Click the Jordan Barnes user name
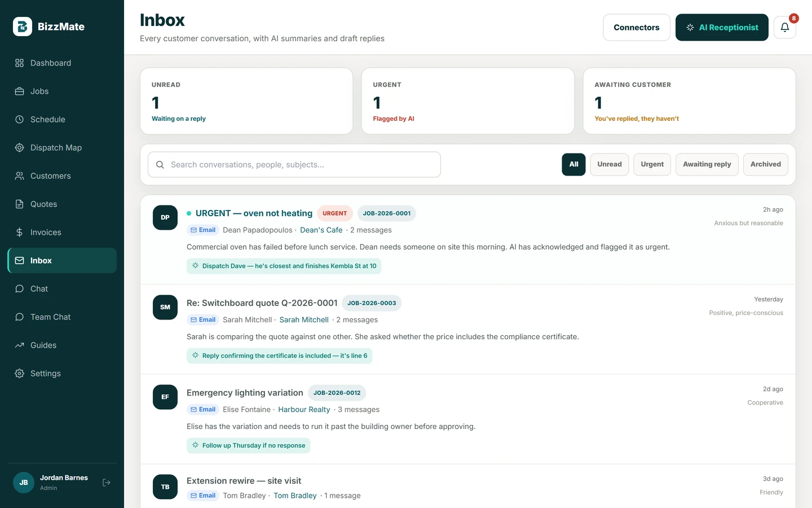Viewport: 812px width, 508px height. pos(64,478)
